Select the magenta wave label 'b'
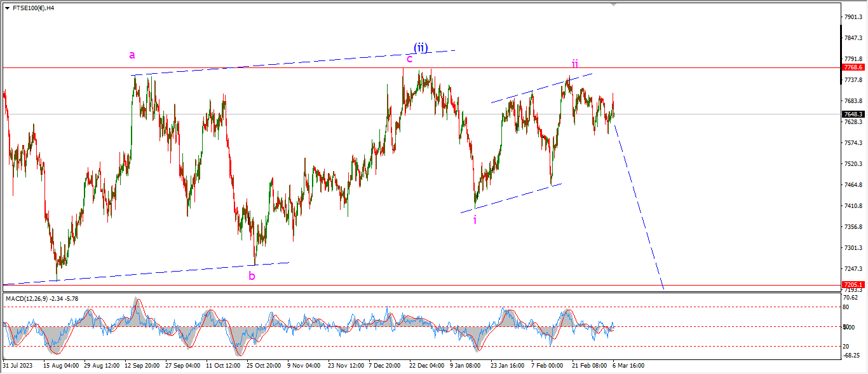Viewport: 868px width, 374px height. [x=252, y=276]
